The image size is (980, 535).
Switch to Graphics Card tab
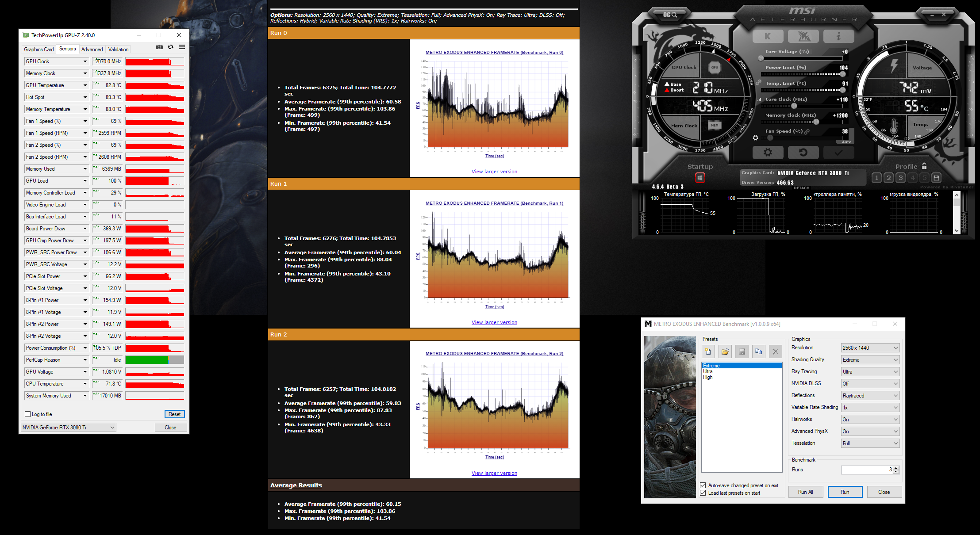[39, 50]
